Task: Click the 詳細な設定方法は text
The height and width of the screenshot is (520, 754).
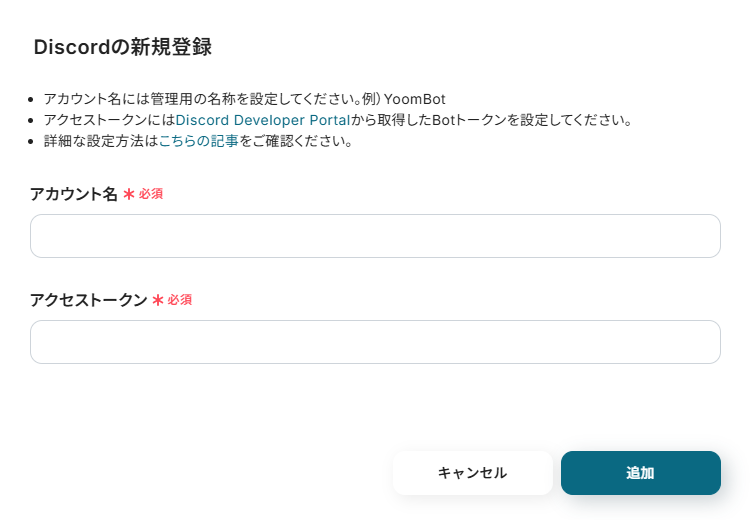Action: tap(100, 141)
